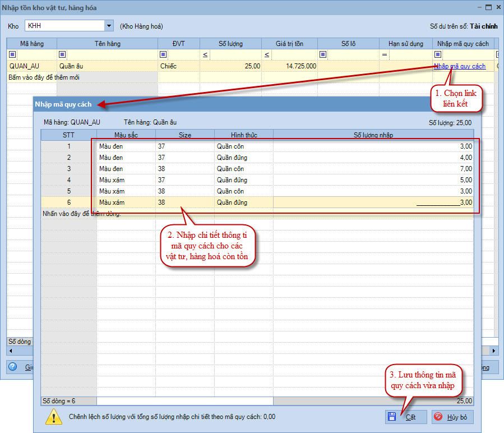The width and height of the screenshot is (504, 433).
Task: Click the blue help icon at bottom-left
Action: (x=12, y=367)
